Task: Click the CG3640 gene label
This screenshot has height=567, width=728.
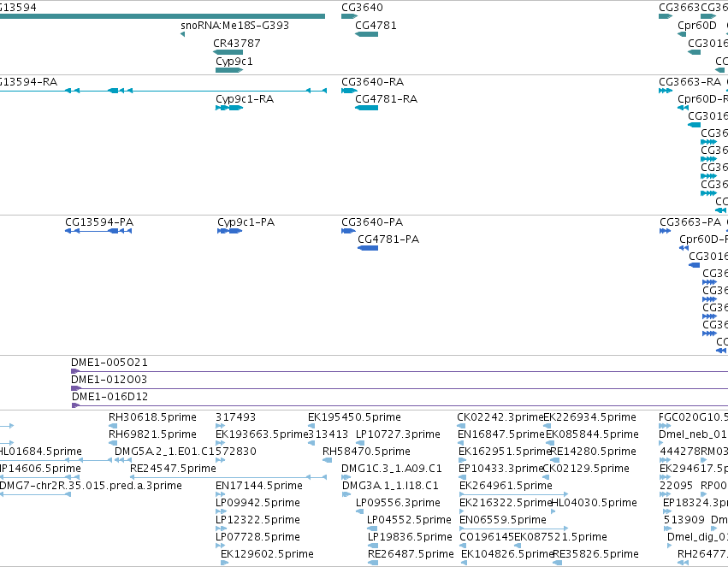Action: point(362,8)
